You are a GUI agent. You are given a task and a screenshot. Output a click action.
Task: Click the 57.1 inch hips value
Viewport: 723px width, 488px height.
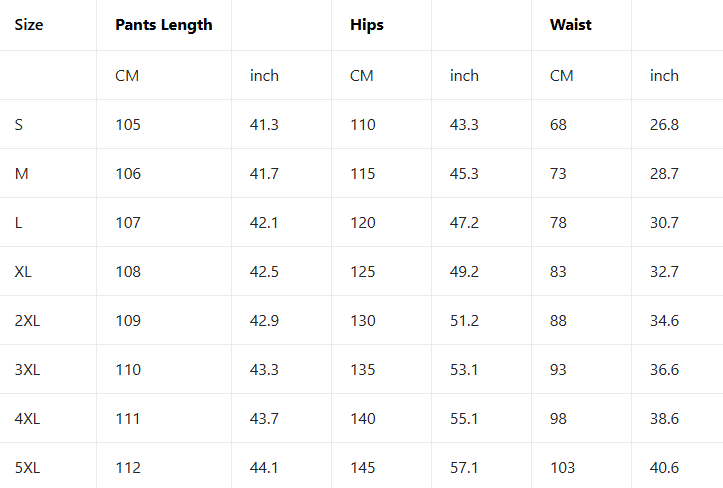(x=464, y=468)
